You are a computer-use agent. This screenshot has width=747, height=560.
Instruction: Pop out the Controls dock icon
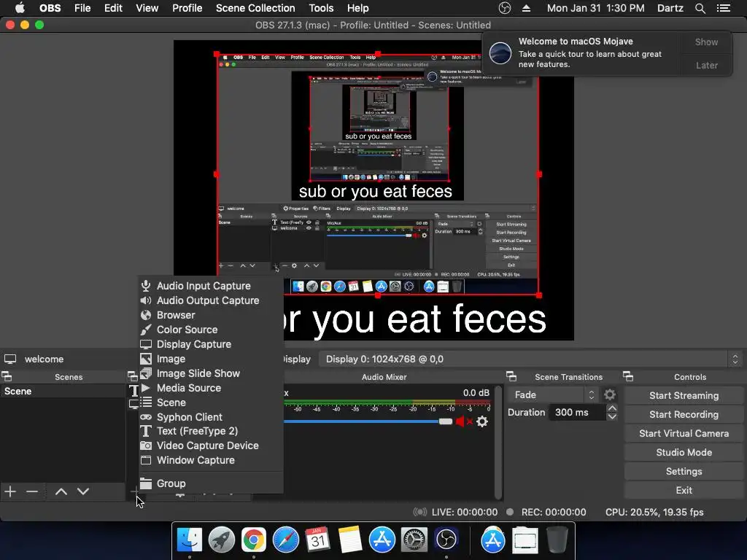pos(628,377)
